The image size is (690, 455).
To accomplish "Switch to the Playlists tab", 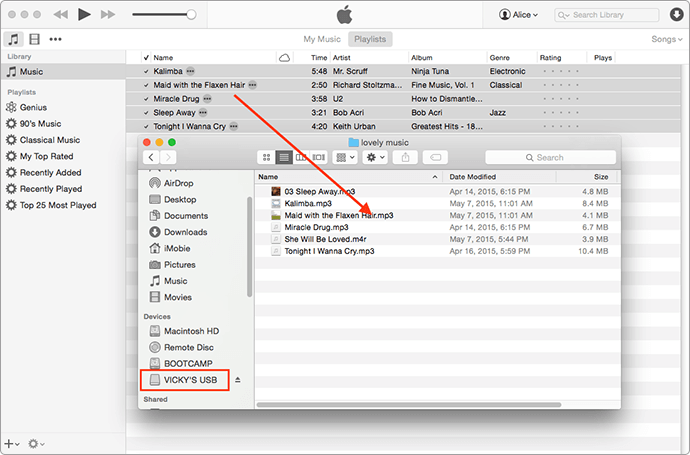I will [370, 39].
